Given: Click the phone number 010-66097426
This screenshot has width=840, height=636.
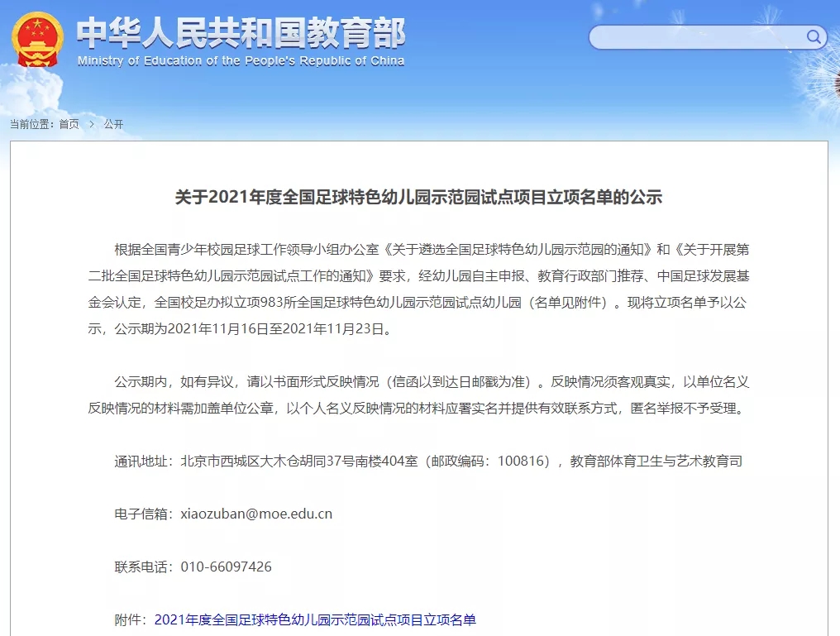Looking at the screenshot, I should [x=226, y=567].
